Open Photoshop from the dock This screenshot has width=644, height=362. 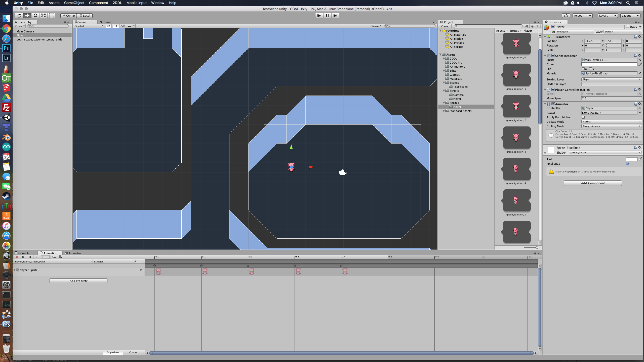pyautogui.click(x=6, y=48)
